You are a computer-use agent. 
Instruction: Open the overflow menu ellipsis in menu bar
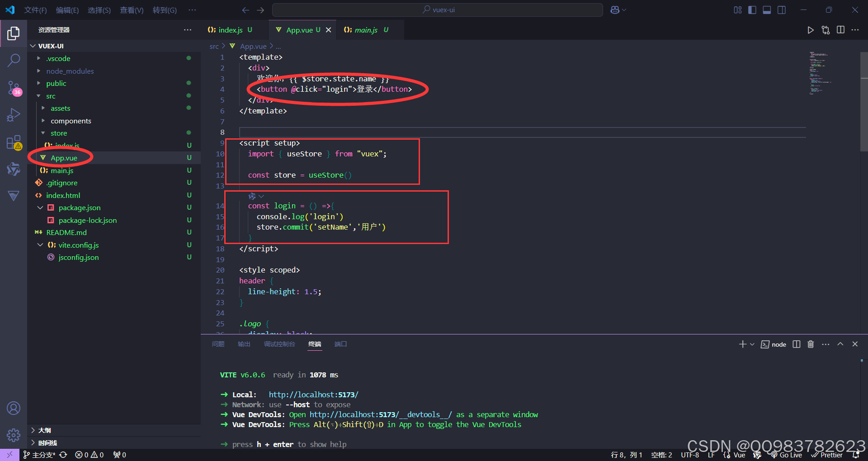click(x=192, y=10)
